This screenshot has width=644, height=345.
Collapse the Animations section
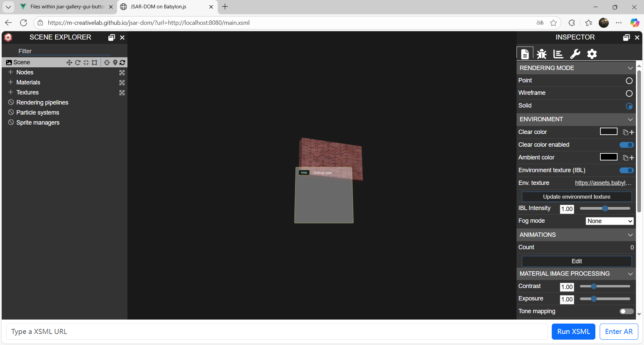630,235
